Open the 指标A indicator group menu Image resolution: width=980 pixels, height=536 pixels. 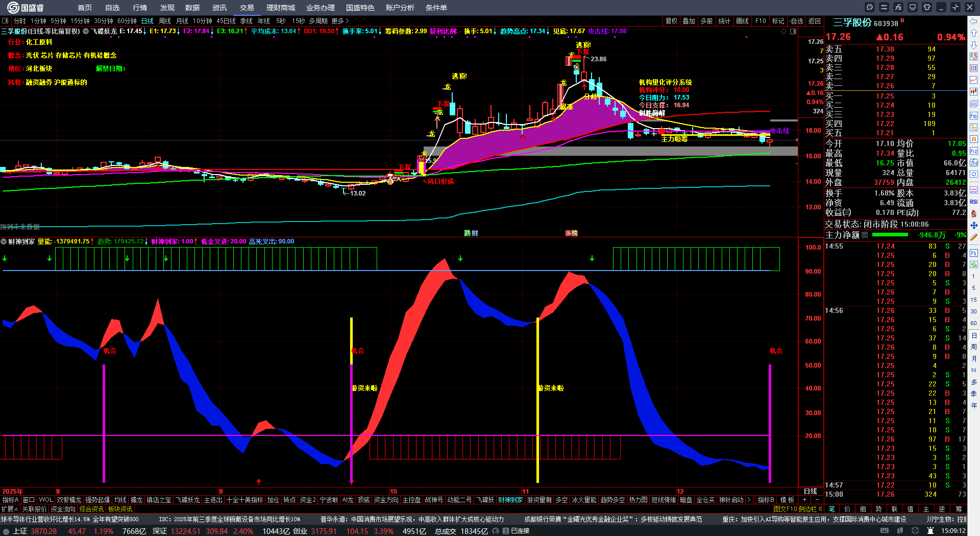pos(10,500)
